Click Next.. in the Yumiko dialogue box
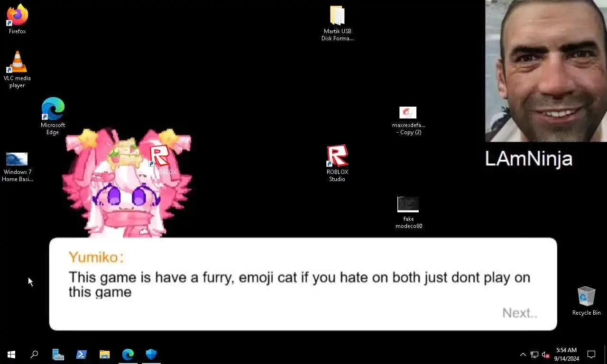Image resolution: width=607 pixels, height=364 pixels. 520,313
